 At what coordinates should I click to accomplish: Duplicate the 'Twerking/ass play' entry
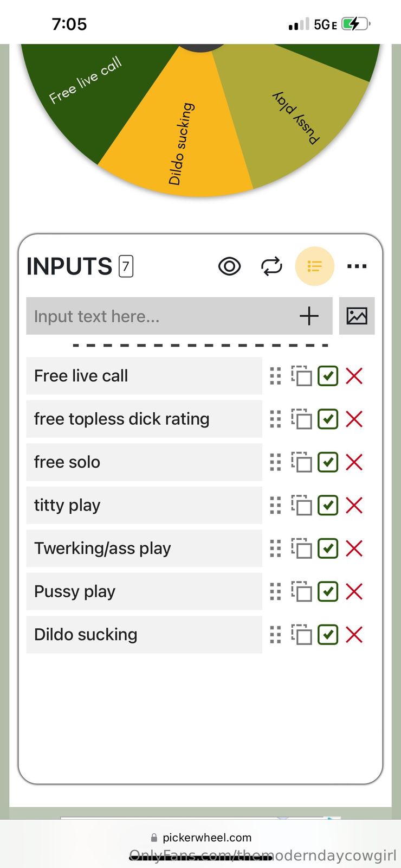tap(302, 548)
